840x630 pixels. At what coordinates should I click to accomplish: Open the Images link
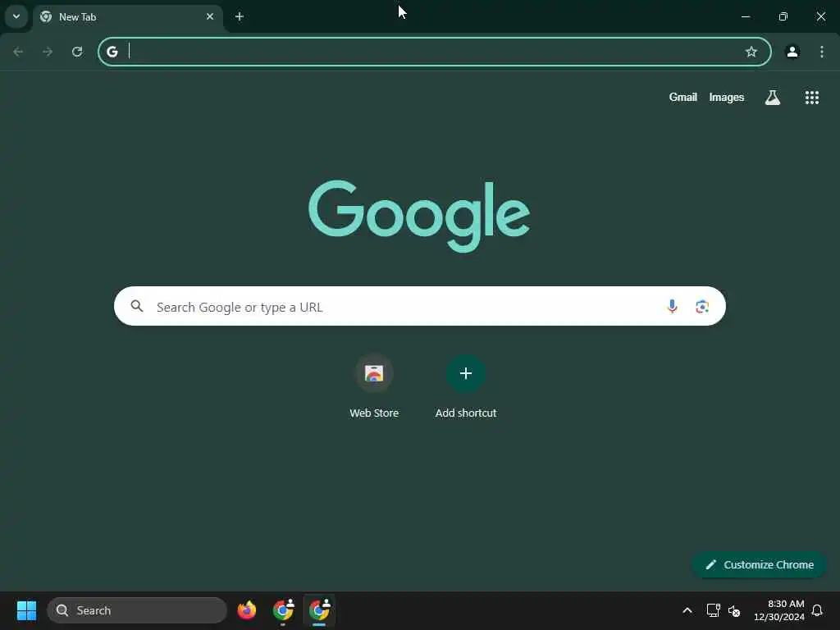pyautogui.click(x=727, y=97)
